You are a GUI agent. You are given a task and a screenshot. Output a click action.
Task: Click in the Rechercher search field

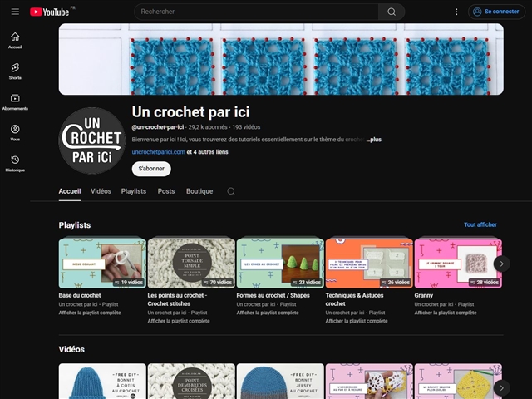click(x=256, y=12)
